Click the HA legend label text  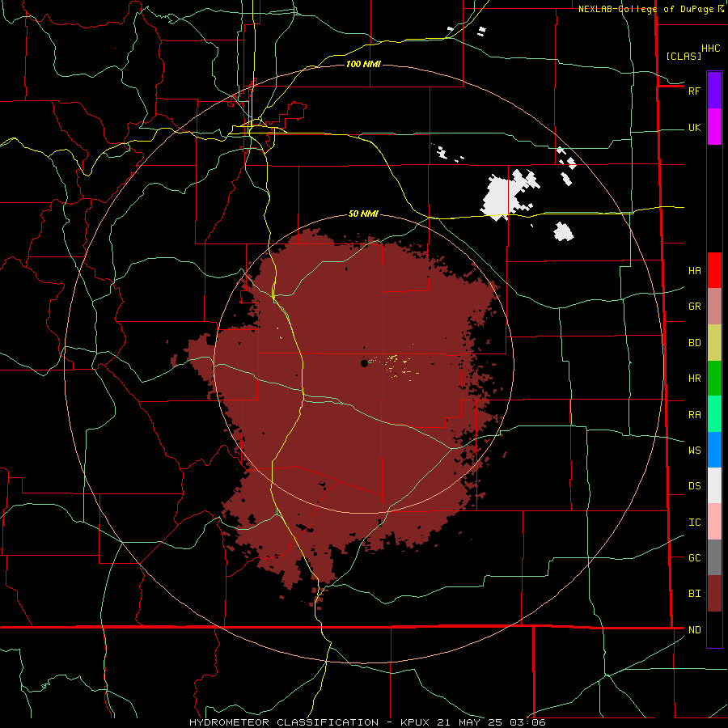(x=694, y=271)
